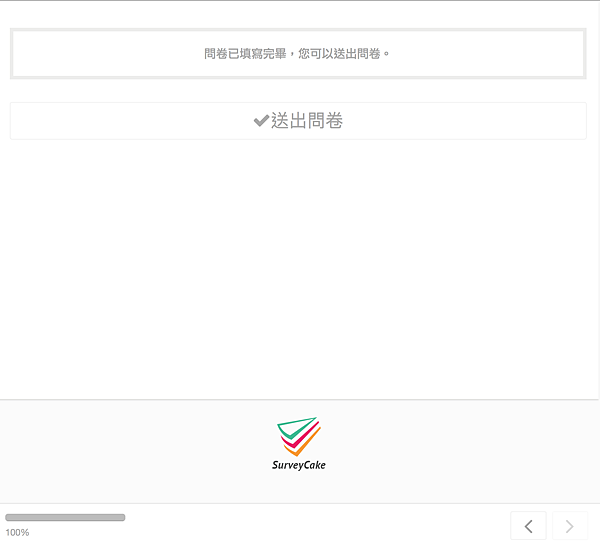Click the 您可以送出問卷 part of the message
The width and height of the screenshot is (600, 549).
point(340,54)
